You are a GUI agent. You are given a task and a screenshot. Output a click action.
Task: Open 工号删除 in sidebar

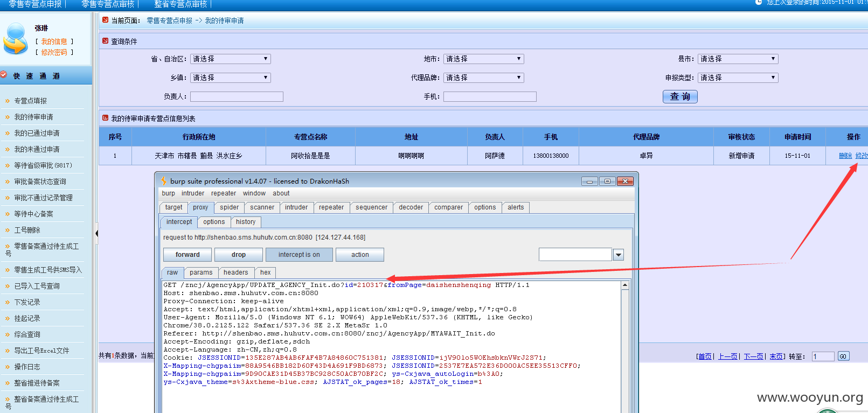(x=27, y=230)
